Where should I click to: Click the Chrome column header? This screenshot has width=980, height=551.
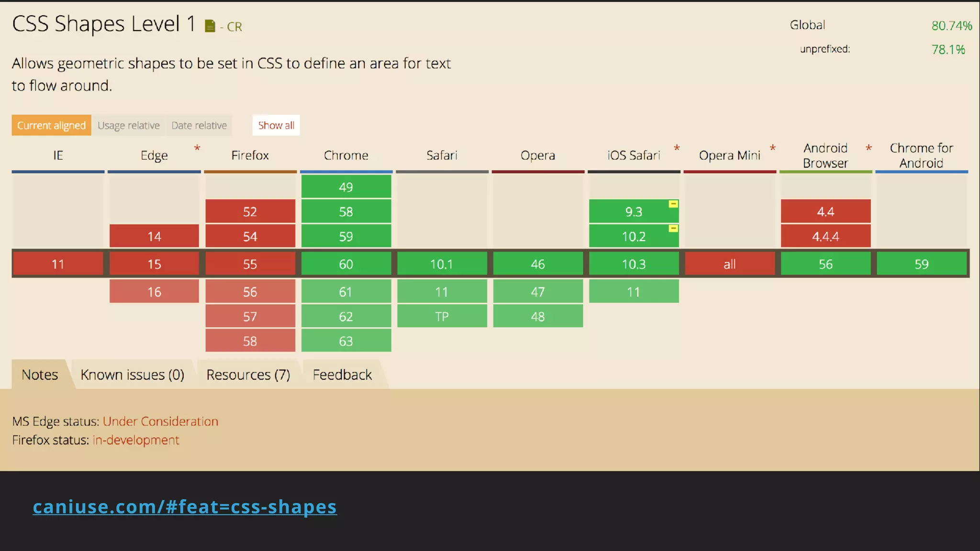coord(346,155)
